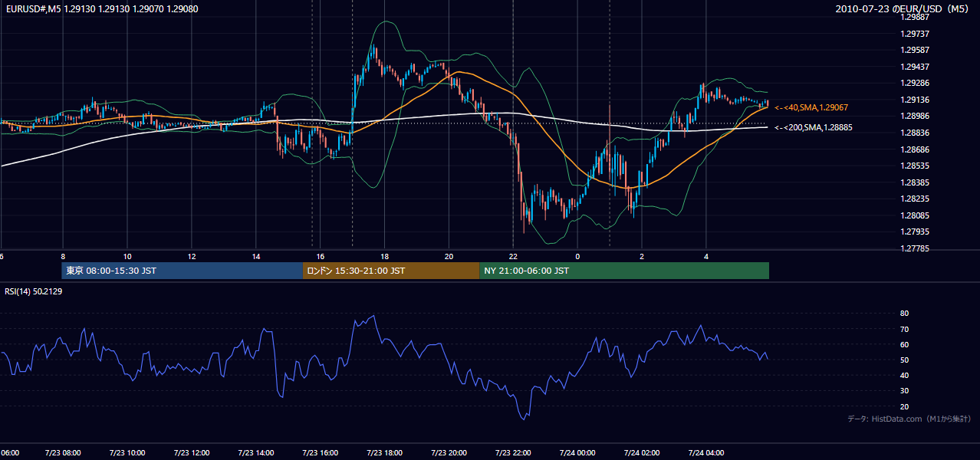Click hour label 16 under price chart

point(321,256)
